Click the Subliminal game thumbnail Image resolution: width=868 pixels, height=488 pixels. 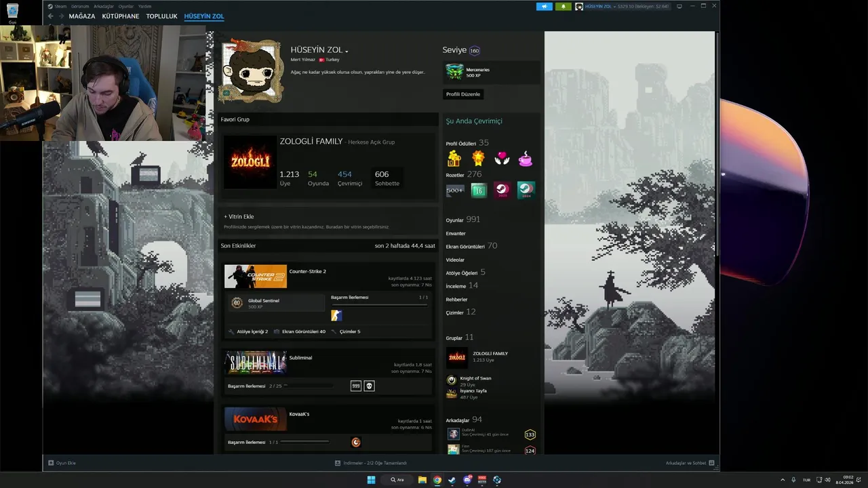[256, 363]
